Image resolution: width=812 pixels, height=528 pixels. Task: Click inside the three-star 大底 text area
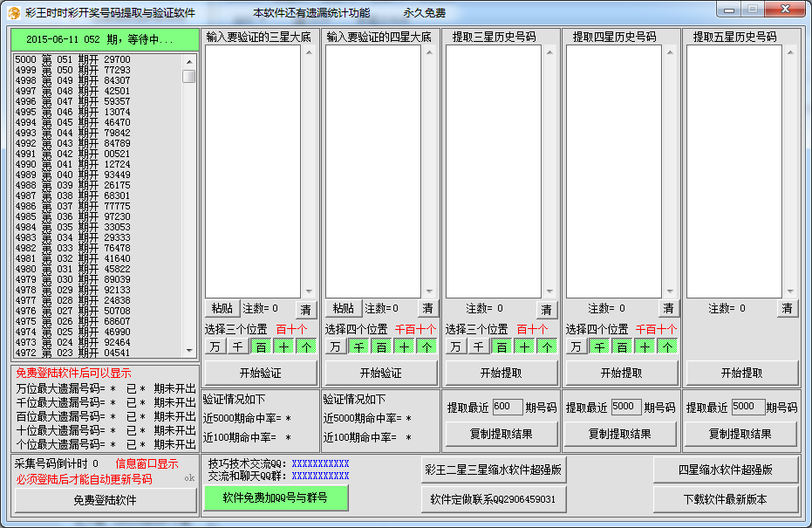point(253,172)
